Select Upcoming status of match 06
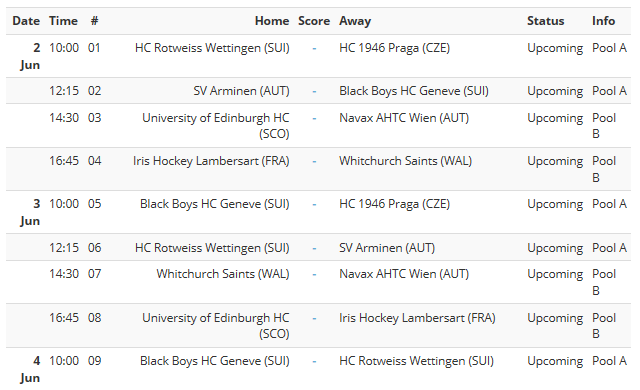 click(555, 248)
